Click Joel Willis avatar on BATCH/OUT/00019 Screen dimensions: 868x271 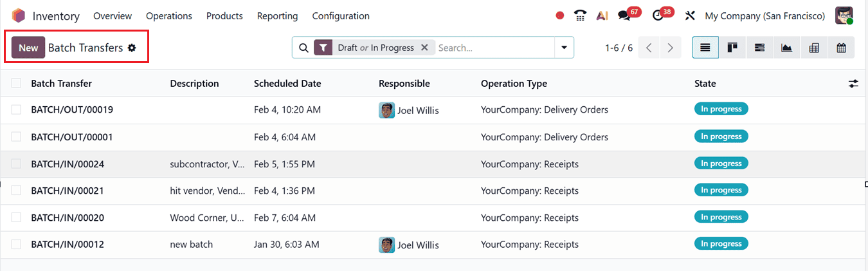pos(386,110)
